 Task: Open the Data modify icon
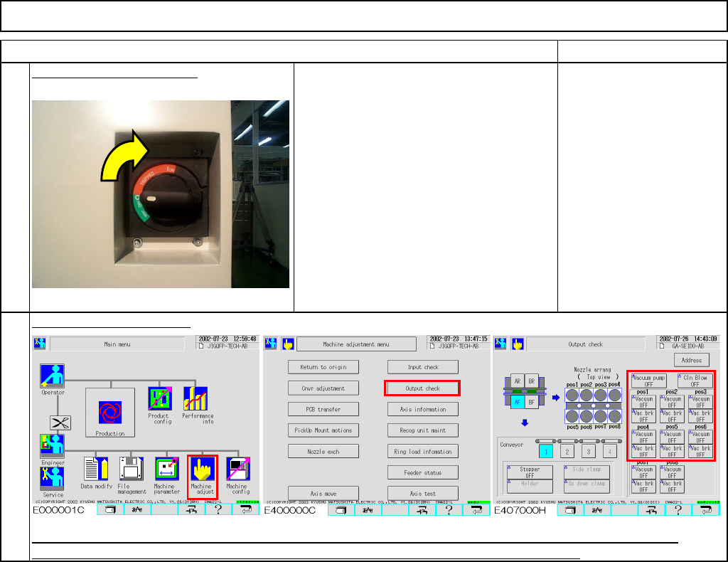(x=96, y=469)
